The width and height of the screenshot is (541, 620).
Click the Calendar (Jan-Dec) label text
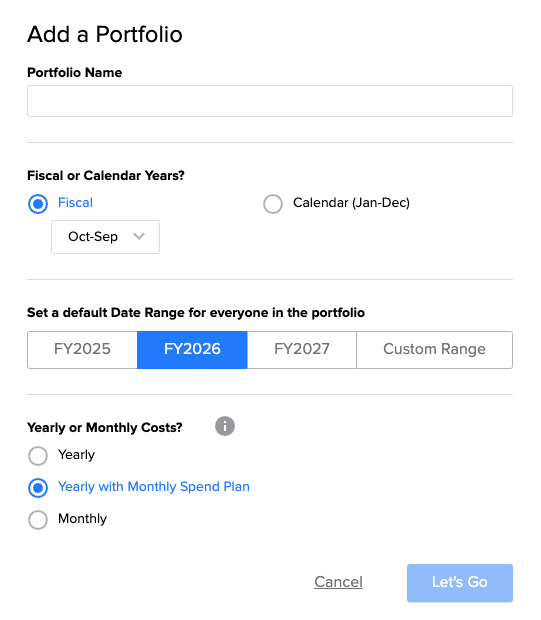tap(351, 203)
